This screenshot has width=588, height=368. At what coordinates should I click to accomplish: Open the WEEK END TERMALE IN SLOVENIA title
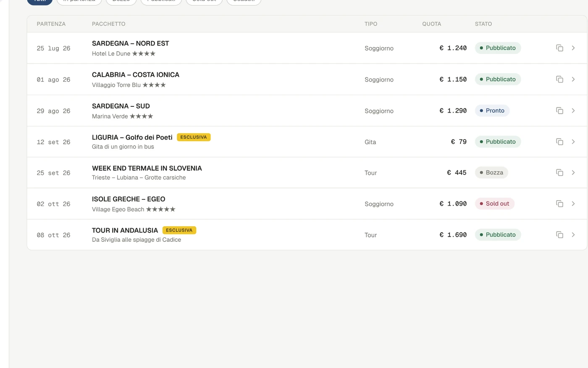tap(147, 168)
